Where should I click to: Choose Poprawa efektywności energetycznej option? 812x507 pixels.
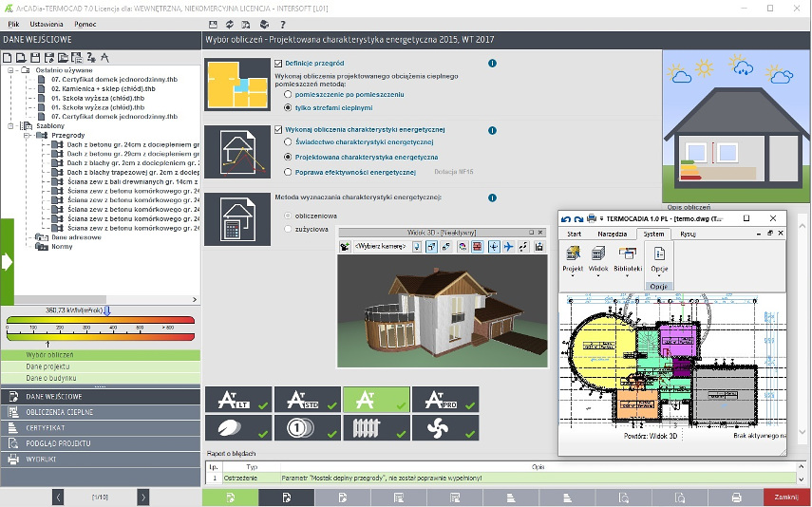[288, 172]
